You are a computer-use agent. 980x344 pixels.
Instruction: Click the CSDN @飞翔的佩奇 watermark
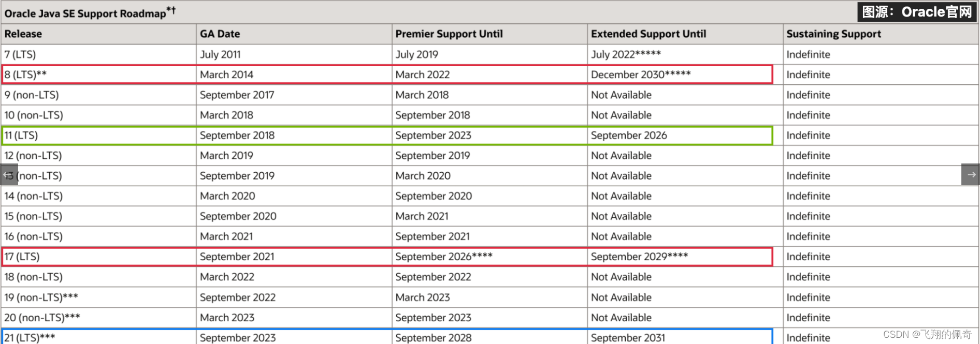tap(927, 335)
